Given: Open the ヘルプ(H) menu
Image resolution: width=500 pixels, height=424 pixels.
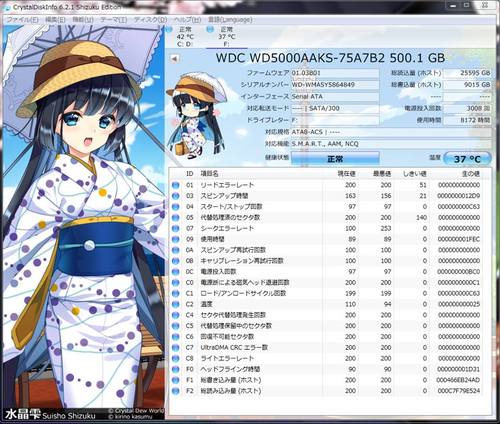Looking at the screenshot, I should [x=188, y=20].
